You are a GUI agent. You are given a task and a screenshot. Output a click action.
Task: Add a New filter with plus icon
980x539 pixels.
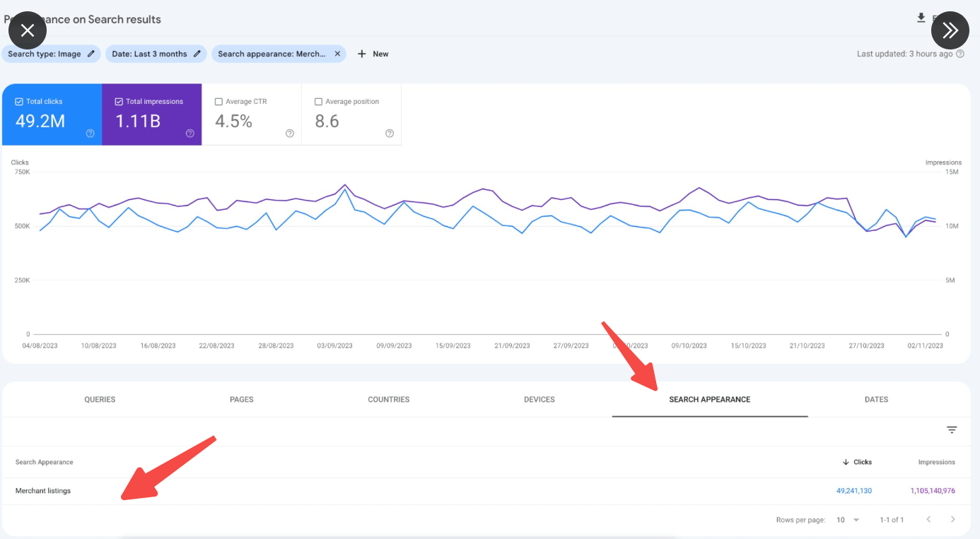click(373, 54)
